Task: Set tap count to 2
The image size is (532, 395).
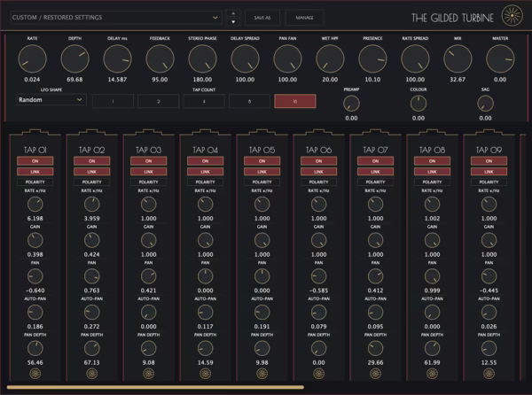Action: point(159,101)
